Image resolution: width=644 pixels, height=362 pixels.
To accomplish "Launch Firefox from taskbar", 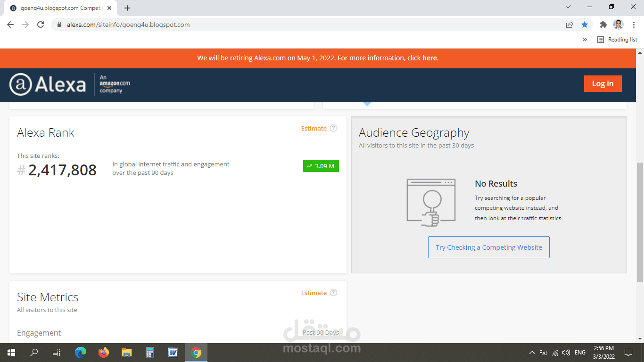I will pos(104,353).
